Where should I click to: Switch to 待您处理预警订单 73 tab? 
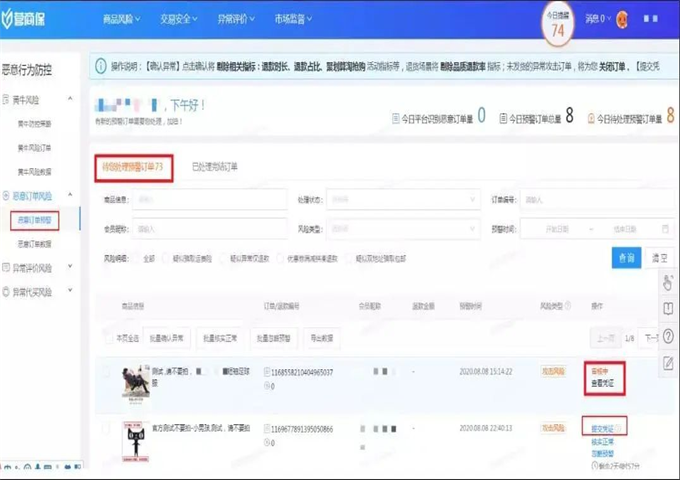tap(133, 167)
